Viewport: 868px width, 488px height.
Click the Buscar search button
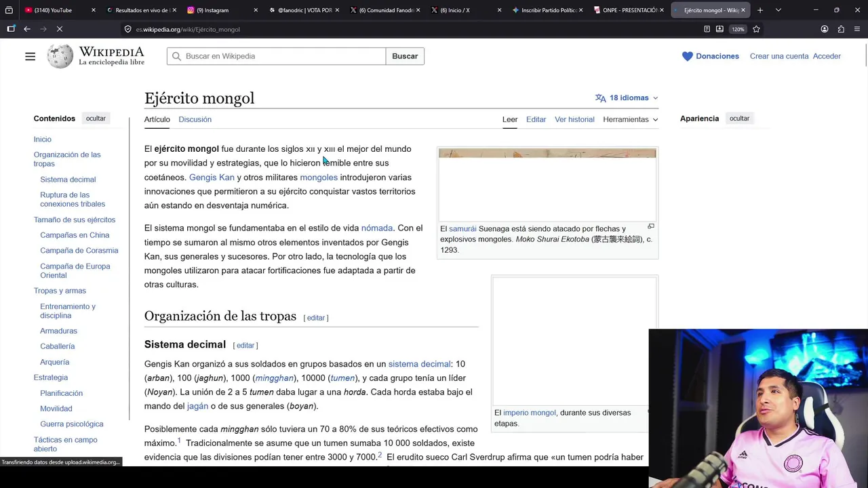tap(405, 56)
